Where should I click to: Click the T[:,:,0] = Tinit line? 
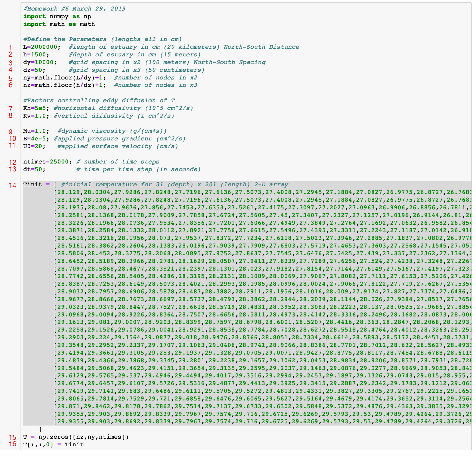pos(53,445)
